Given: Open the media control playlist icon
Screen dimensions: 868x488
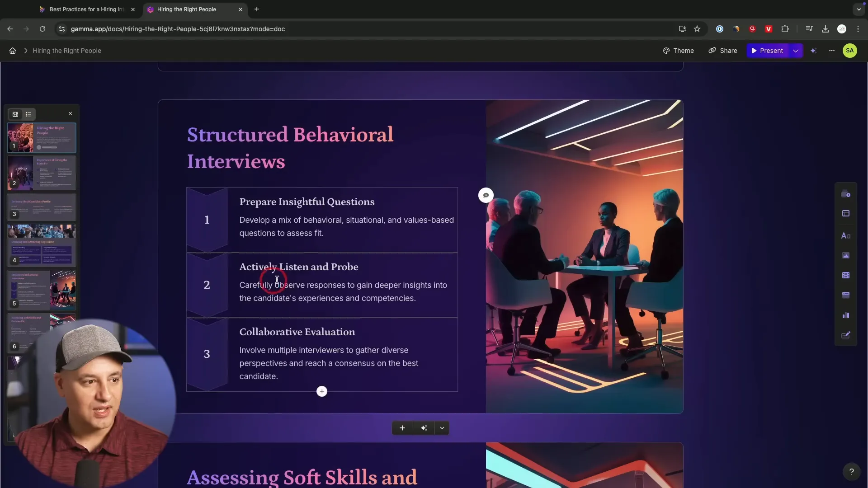Looking at the screenshot, I should click(x=809, y=29).
